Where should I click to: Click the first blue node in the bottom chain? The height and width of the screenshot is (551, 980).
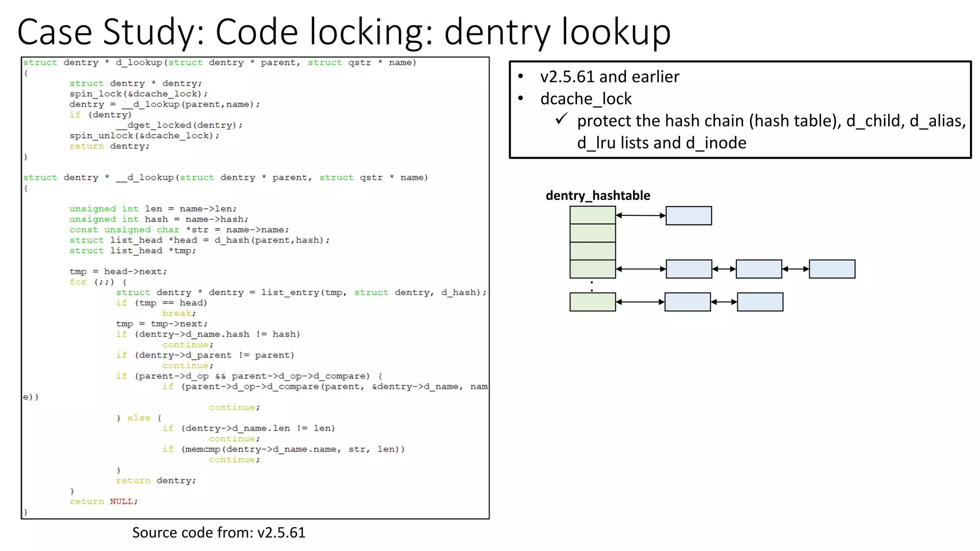tap(687, 302)
